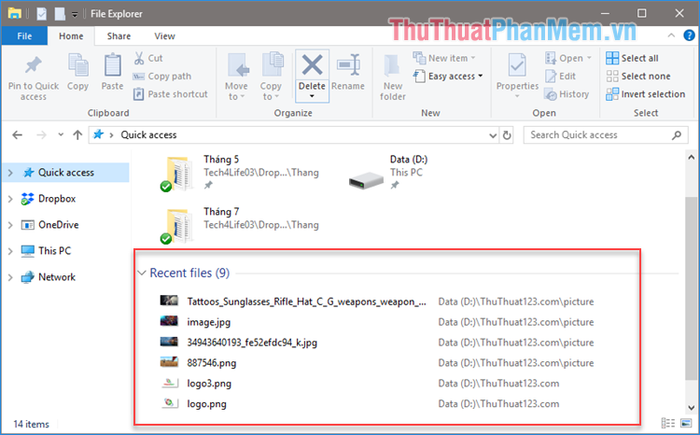Image resolution: width=700 pixels, height=435 pixels.
Task: Switch to the Home tab
Action: click(x=71, y=36)
